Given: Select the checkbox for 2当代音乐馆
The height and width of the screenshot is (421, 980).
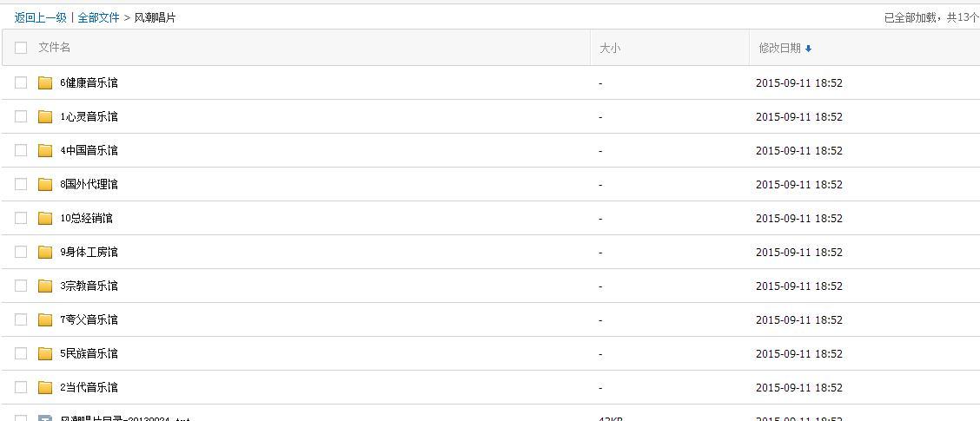Looking at the screenshot, I should pos(21,387).
